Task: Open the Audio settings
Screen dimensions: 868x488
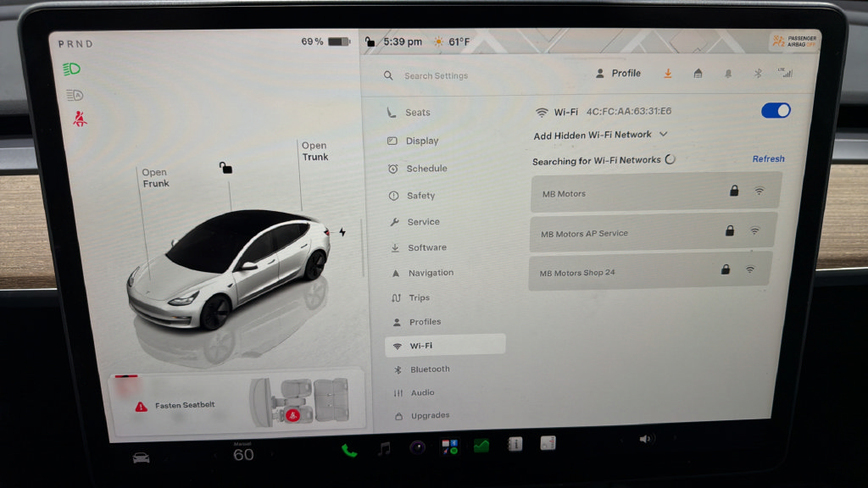Action: coord(414,392)
